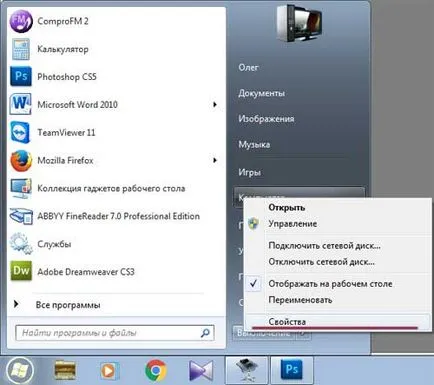Open Коллекция гаджетов рабочего стола icon
Screen dimensions: 434x385
tap(21, 189)
